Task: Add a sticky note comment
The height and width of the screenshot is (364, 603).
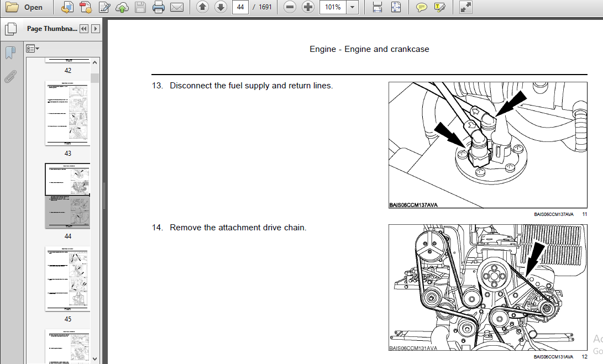Action: coord(422,7)
